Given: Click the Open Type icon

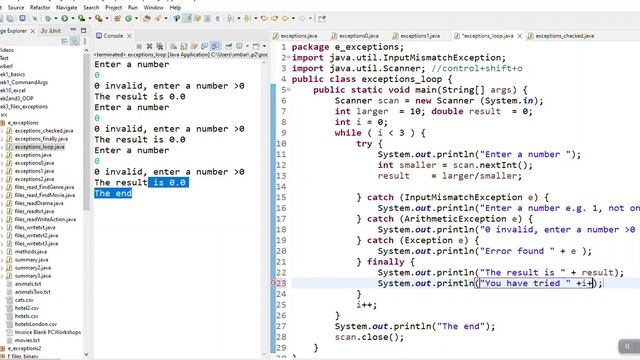Looking at the screenshot, I should 147,18.
